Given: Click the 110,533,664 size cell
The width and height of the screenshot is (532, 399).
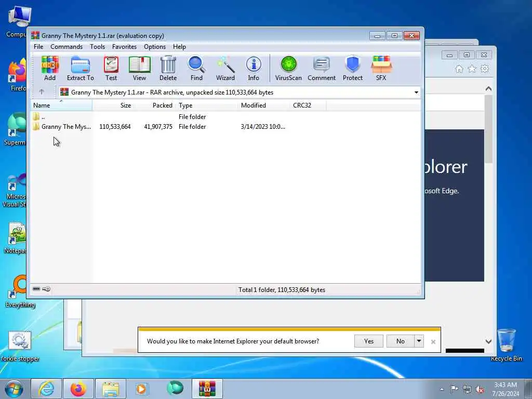Looking at the screenshot, I should [x=115, y=127].
